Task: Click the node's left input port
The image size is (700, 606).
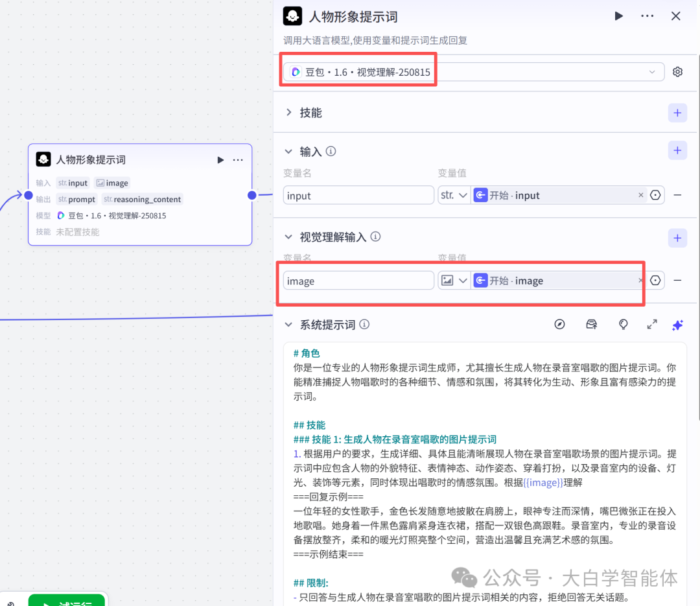Action: point(28,195)
